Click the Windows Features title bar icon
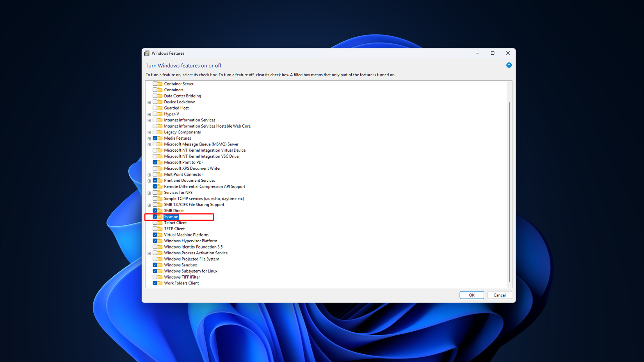Viewport: 644px width, 362px height. [x=147, y=53]
